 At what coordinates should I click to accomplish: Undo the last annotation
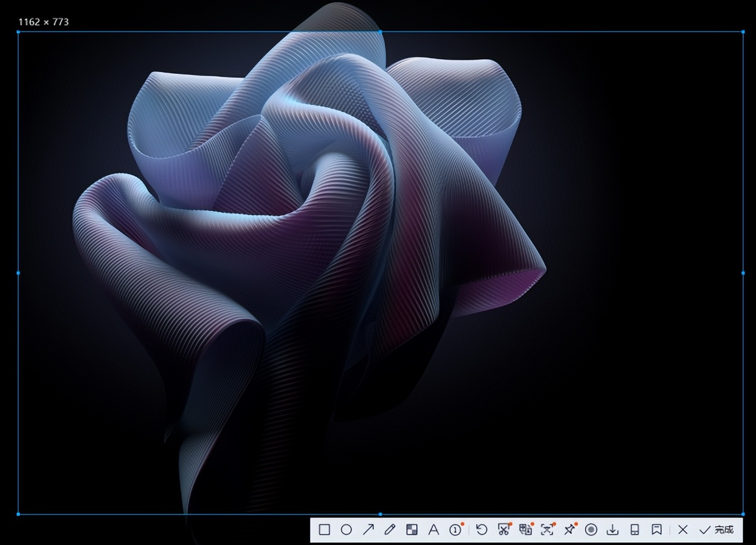pos(482,530)
